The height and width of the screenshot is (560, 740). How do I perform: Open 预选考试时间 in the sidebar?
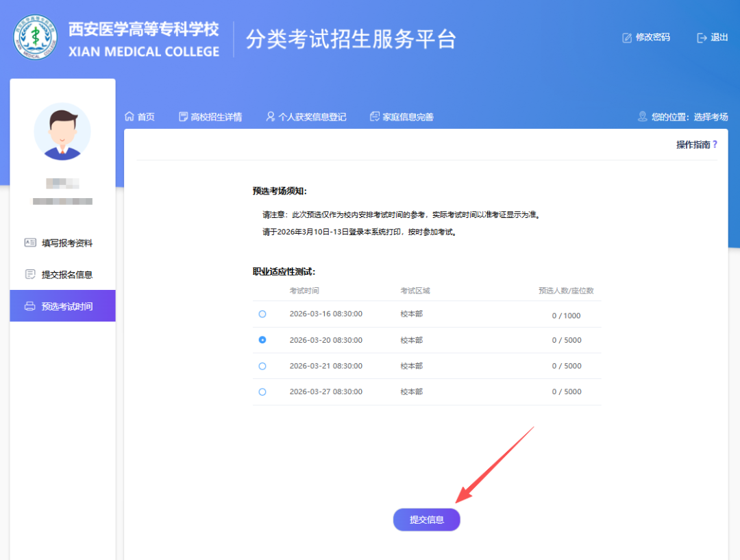[x=66, y=306]
